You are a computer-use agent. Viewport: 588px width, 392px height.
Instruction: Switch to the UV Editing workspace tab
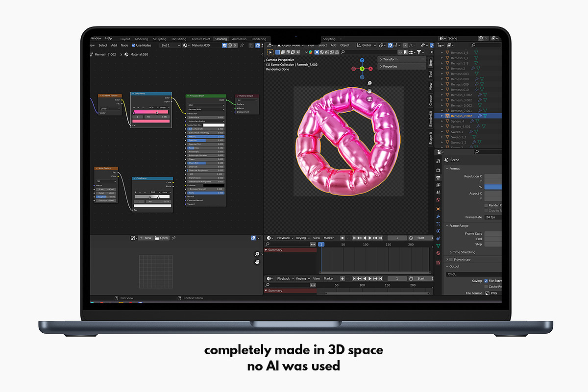pos(179,39)
